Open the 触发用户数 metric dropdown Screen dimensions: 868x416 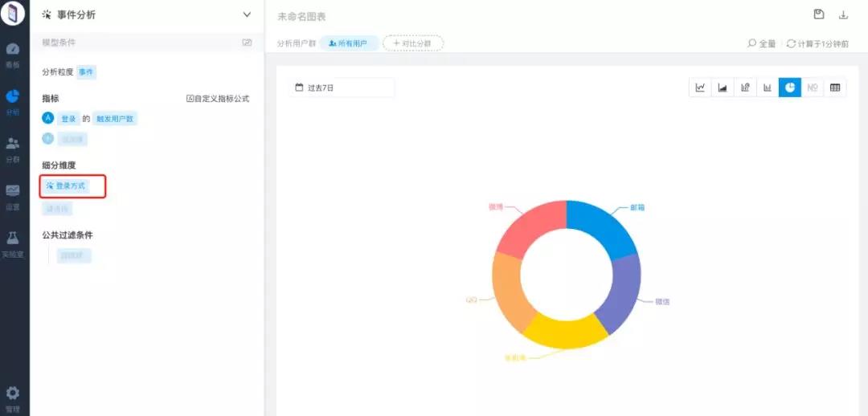pyautogui.click(x=115, y=119)
